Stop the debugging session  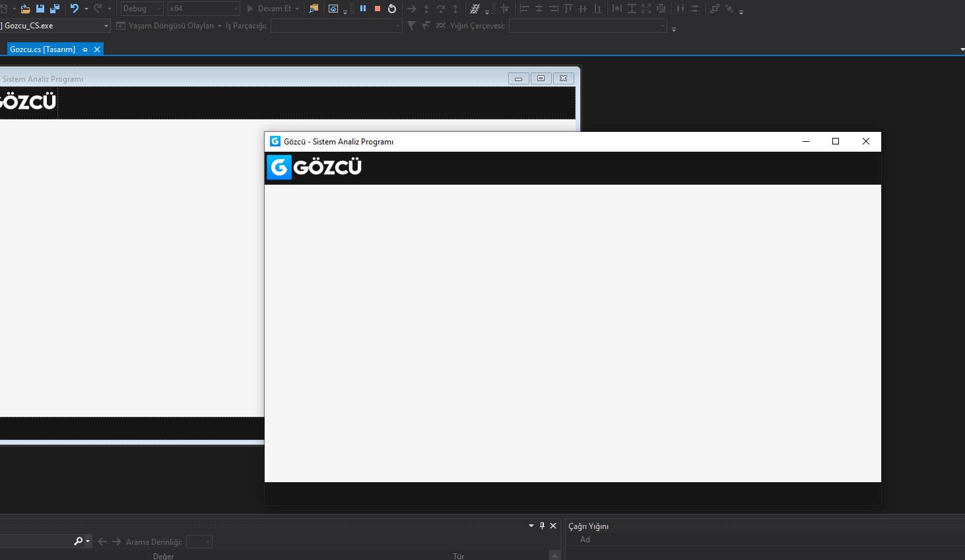tap(378, 9)
